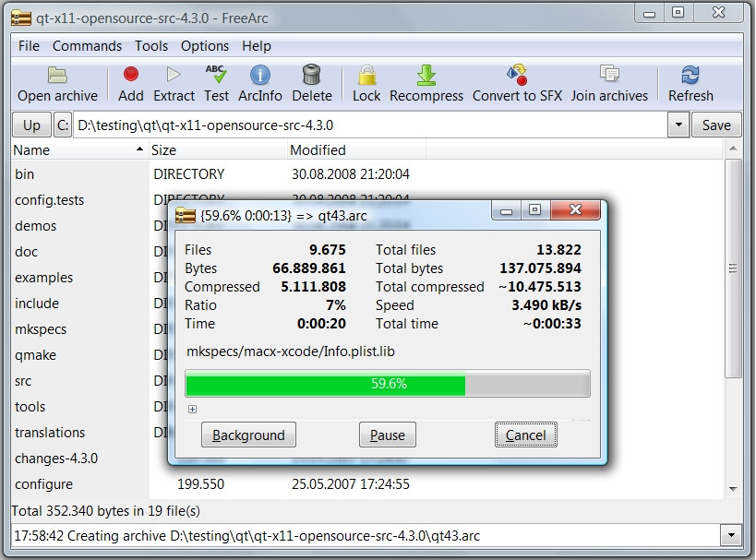Choose the Join archives icon
Screen dimensions: 756x560
[x=609, y=76]
